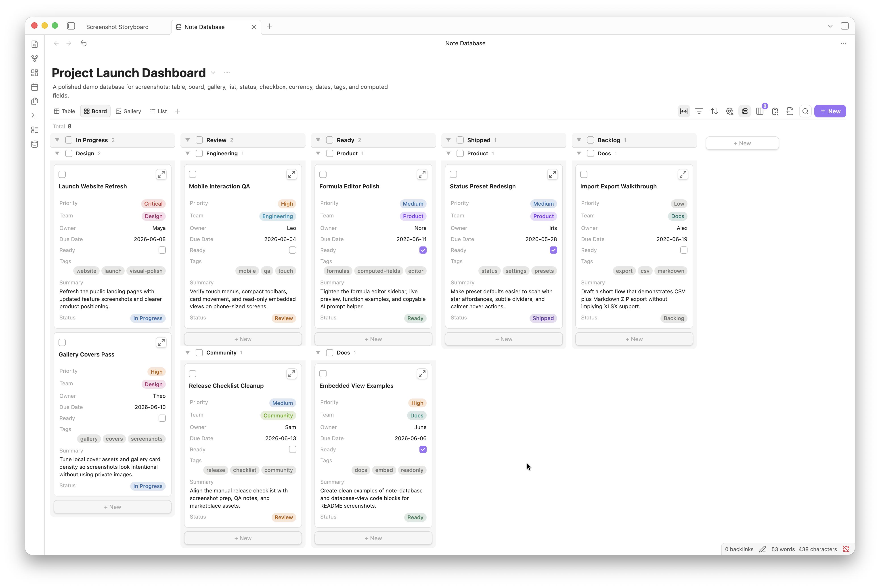This screenshot has height=588, width=880.
Task: Switch to the Table view tab
Action: [65, 111]
